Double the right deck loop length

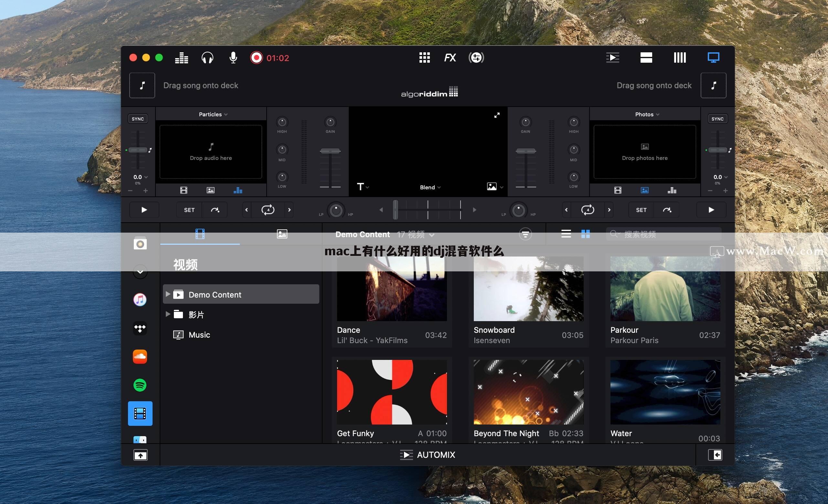(x=609, y=210)
